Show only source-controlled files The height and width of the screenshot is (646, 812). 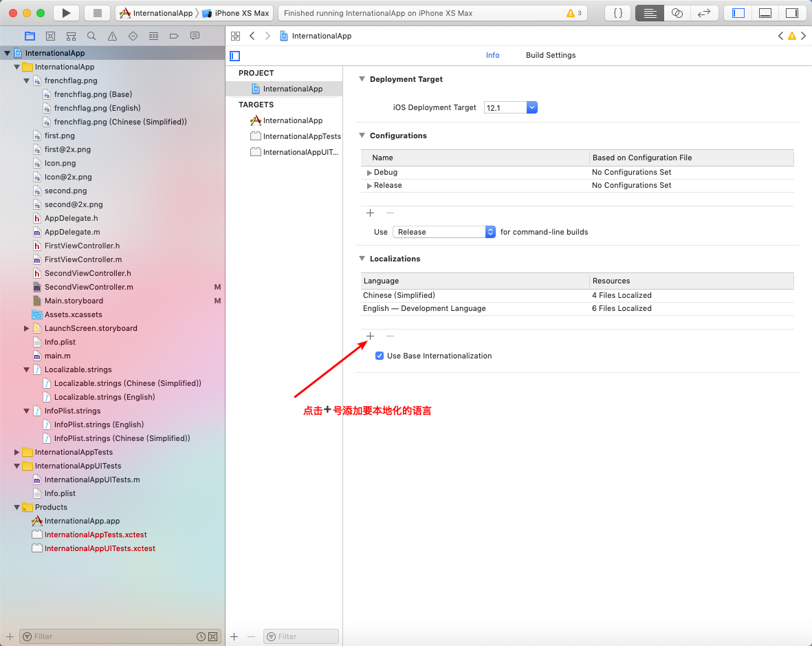[x=213, y=636]
